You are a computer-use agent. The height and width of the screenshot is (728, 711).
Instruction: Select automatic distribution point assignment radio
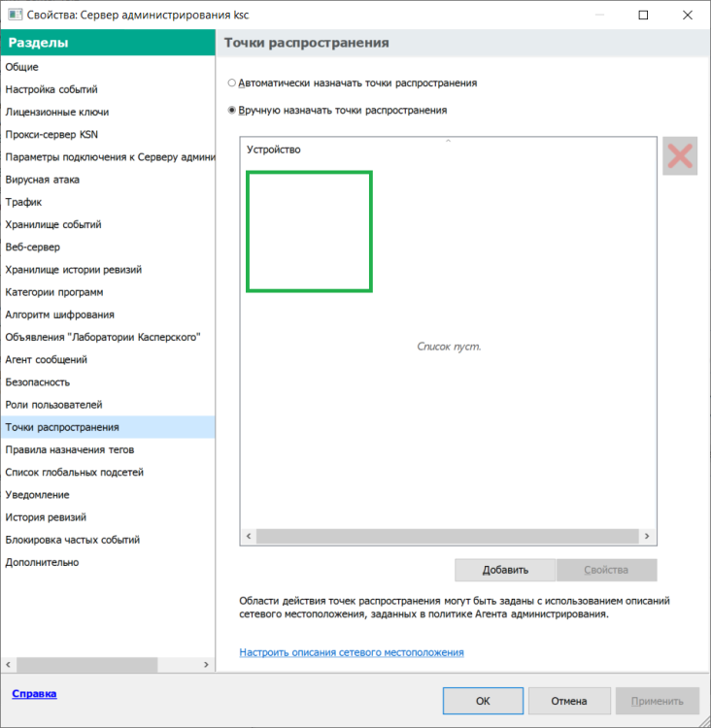(231, 83)
